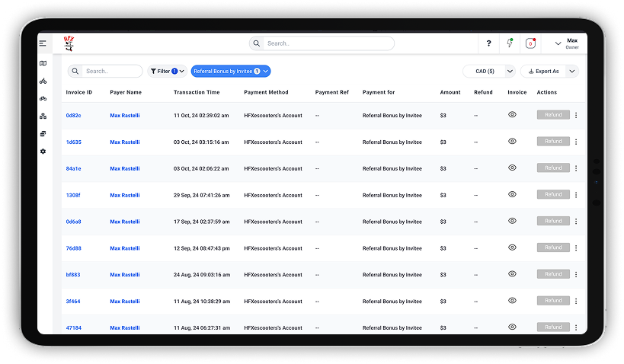Screen dimensions: 624x364
Task: Open more options for invoice bf883
Action: point(576,274)
